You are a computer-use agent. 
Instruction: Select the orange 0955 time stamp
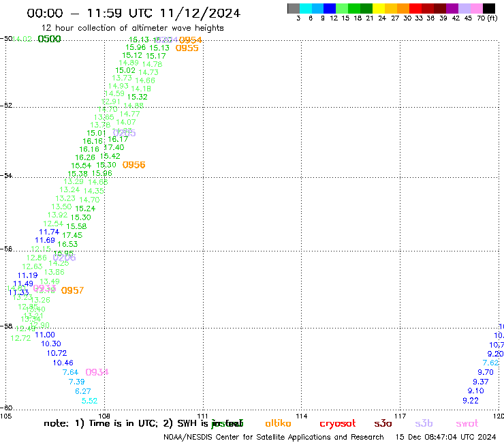tap(187, 48)
